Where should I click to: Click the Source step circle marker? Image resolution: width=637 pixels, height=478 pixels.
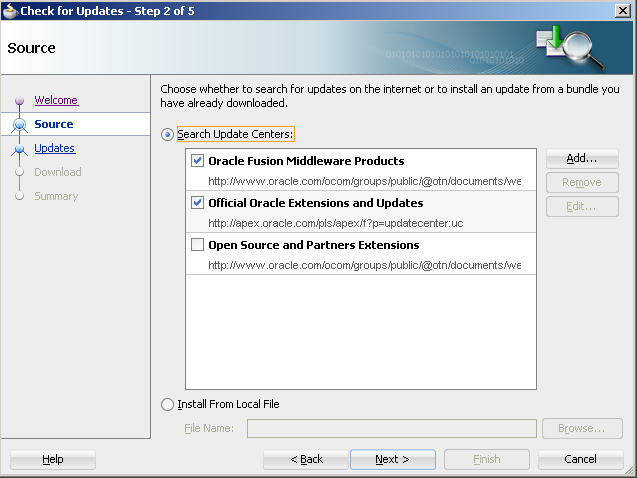click(20, 124)
